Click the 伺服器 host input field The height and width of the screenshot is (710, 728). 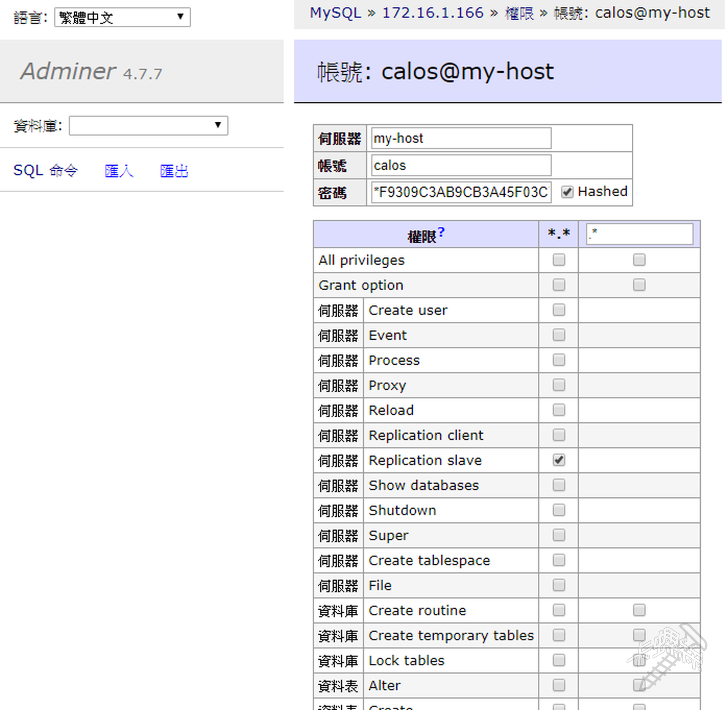pos(461,138)
